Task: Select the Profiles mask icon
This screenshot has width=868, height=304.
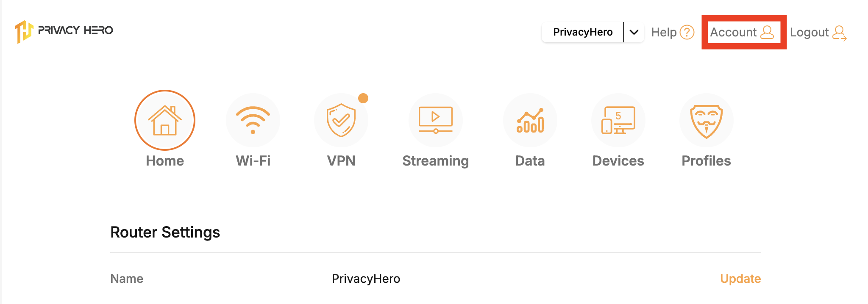Action: (707, 120)
